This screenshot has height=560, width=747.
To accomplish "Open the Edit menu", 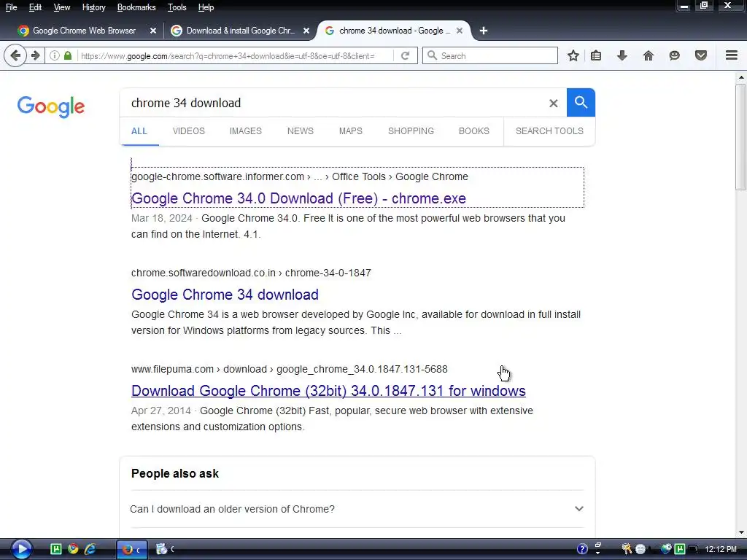I will [35, 7].
